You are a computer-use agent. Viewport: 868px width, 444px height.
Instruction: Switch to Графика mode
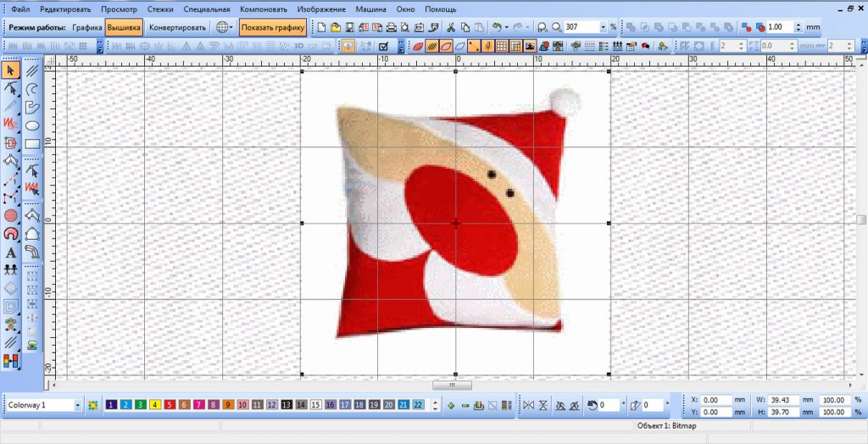(87, 27)
